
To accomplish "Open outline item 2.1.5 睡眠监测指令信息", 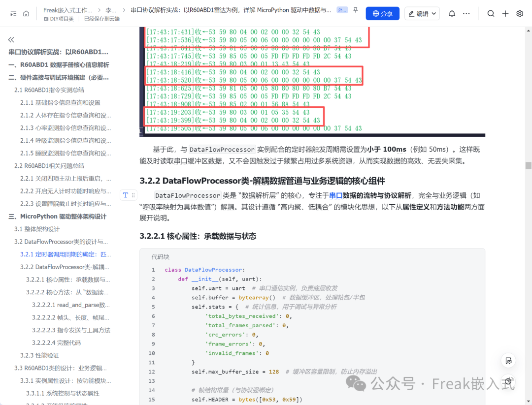I will click(x=66, y=153).
